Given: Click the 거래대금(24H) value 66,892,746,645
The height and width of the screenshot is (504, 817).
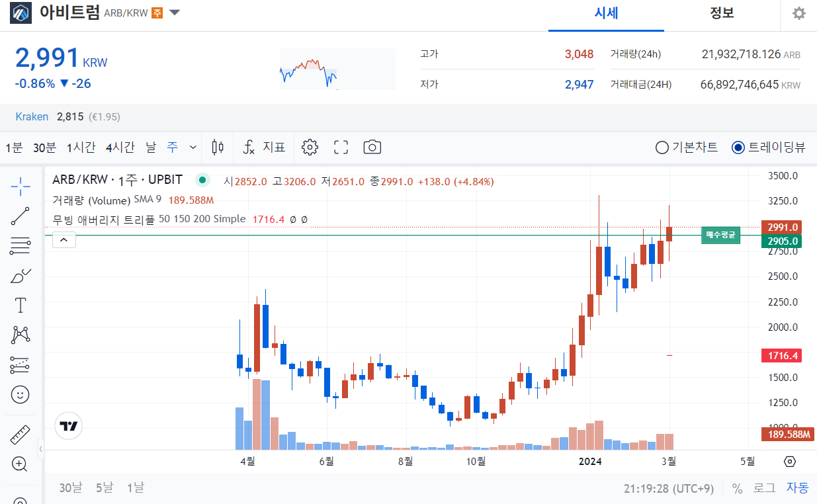Looking at the screenshot, I should point(740,85).
